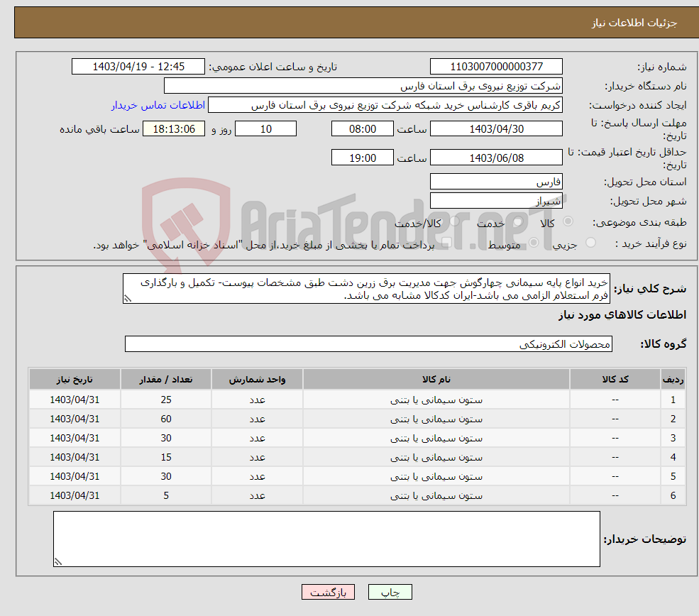This screenshot has width=699, height=616.
Task: Click item name in row 4
Action: [436, 458]
